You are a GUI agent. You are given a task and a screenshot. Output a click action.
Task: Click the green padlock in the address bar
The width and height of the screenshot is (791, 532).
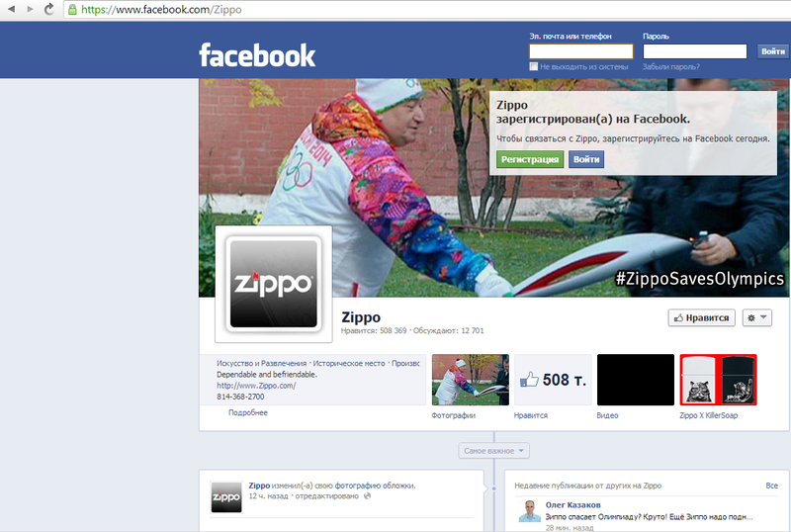pyautogui.click(x=73, y=9)
